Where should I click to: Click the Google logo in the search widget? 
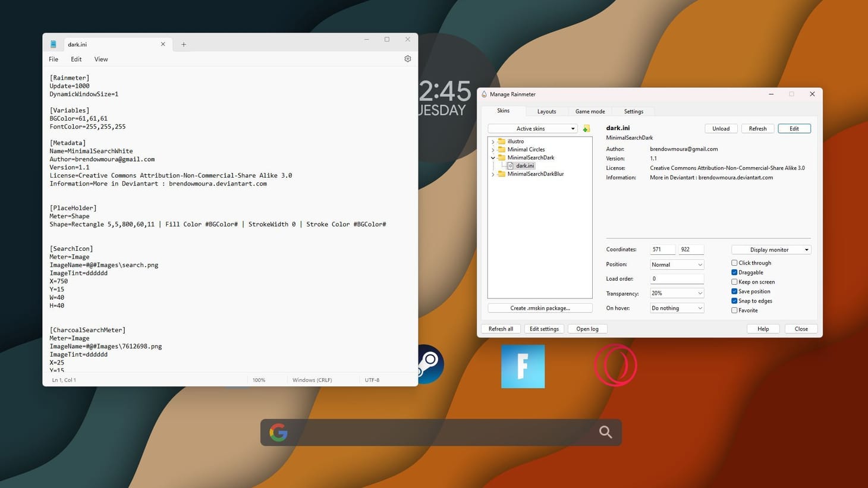[x=278, y=432]
